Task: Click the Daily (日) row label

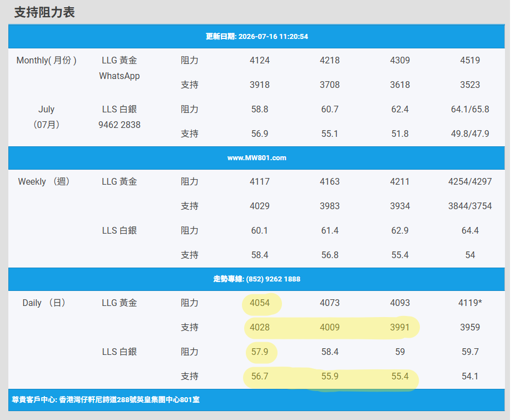Action: (x=44, y=303)
